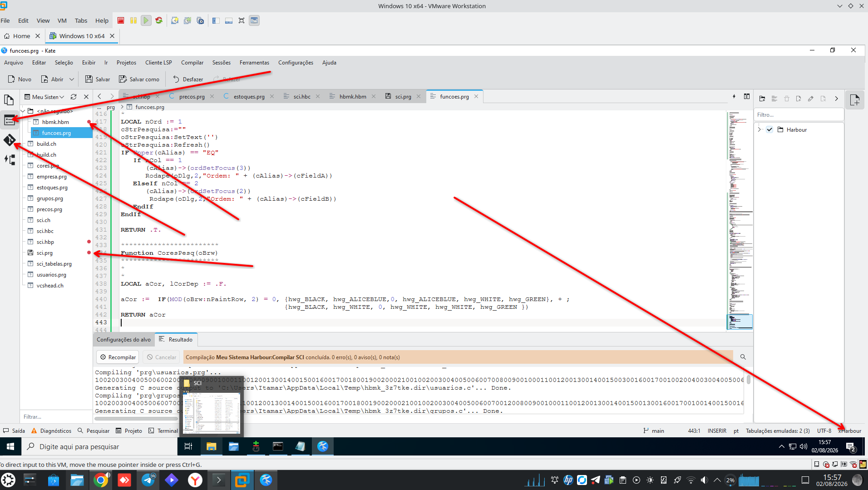
Task: Click VMware suspend pause icon
Action: pos(133,20)
